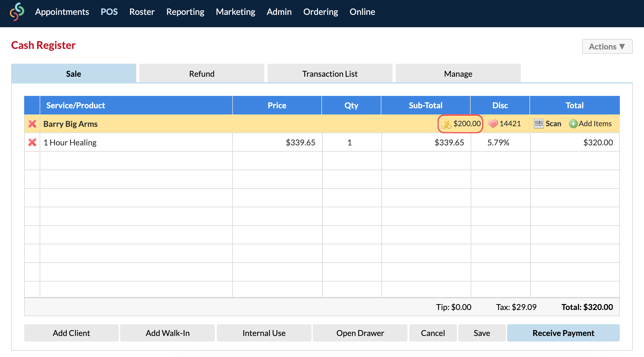Click the gold coins account balance icon
This screenshot has width=644, height=357.
click(446, 124)
